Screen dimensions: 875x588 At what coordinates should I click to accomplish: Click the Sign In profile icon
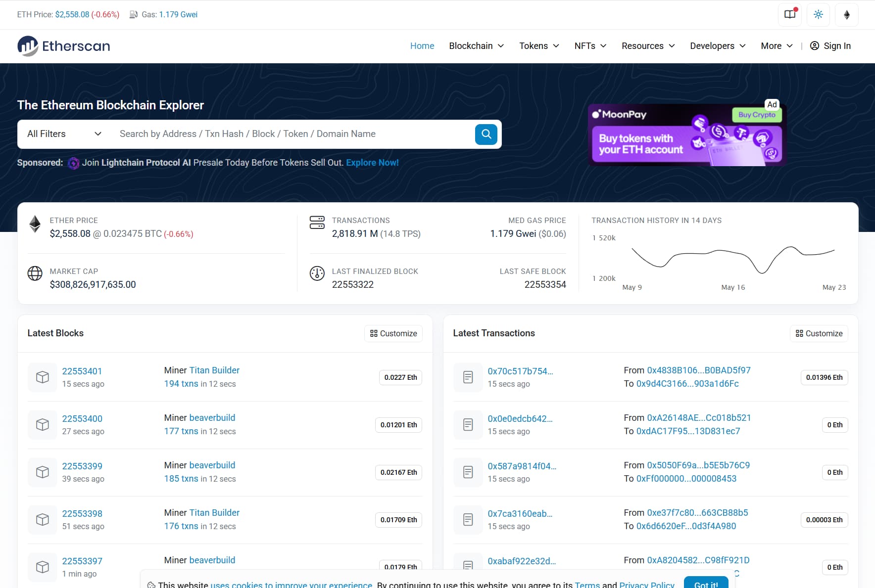tap(815, 45)
